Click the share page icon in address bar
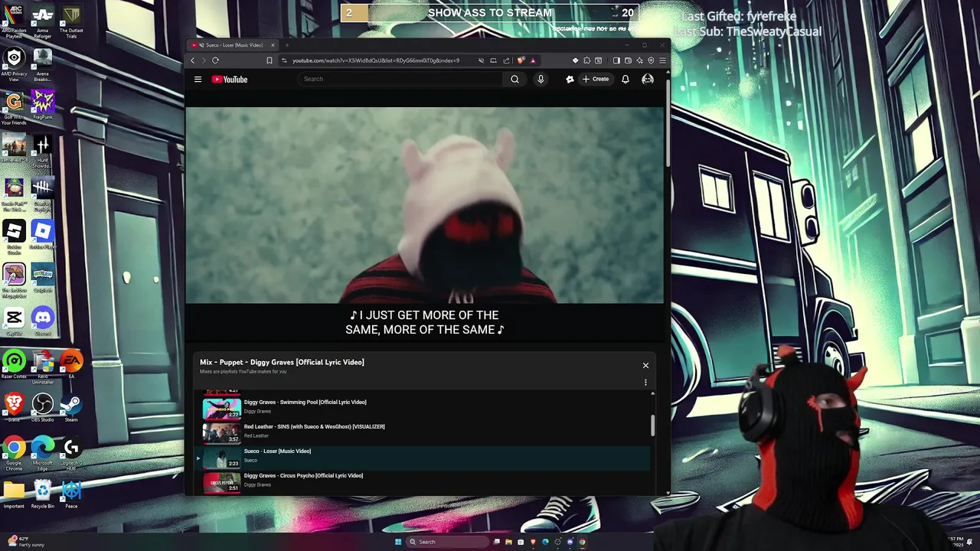 [x=506, y=60]
